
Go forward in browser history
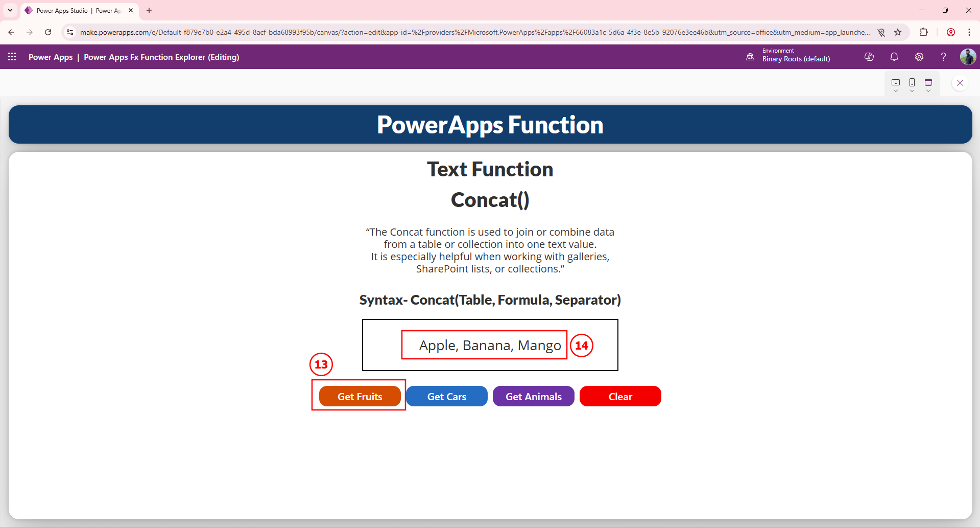(x=30, y=32)
